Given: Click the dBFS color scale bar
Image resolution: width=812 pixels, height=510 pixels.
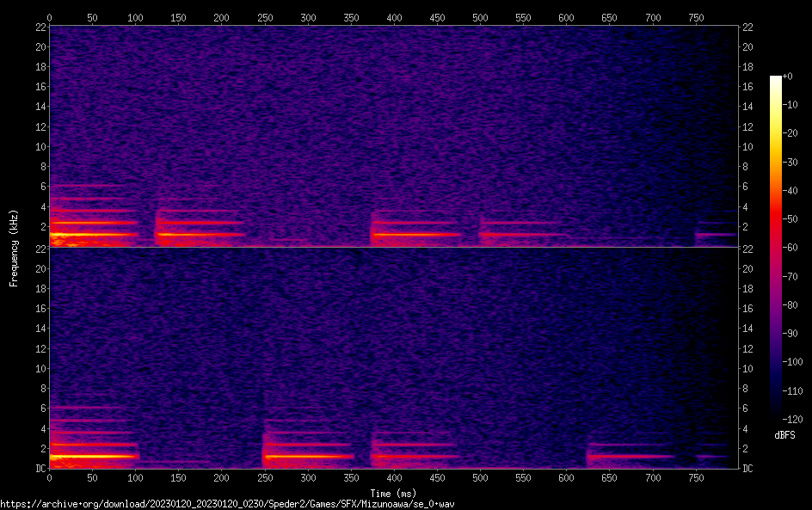Looking at the screenshot, I should (776, 248).
